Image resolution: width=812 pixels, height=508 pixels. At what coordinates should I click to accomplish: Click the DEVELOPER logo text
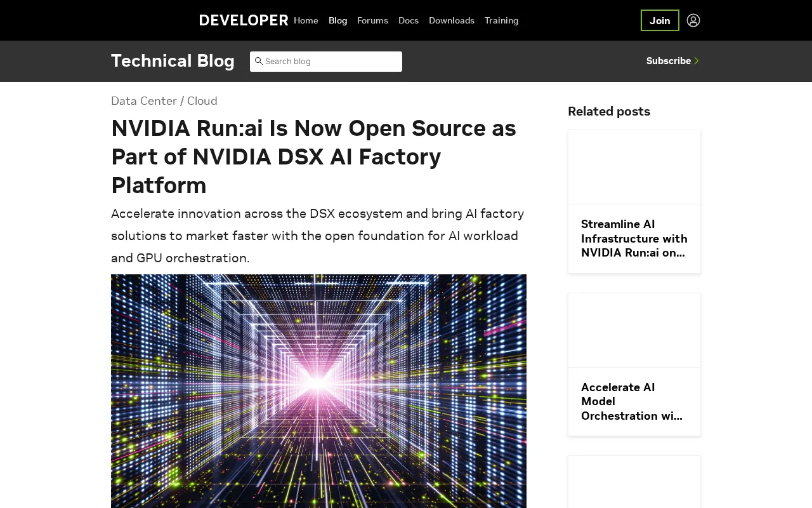(x=244, y=20)
